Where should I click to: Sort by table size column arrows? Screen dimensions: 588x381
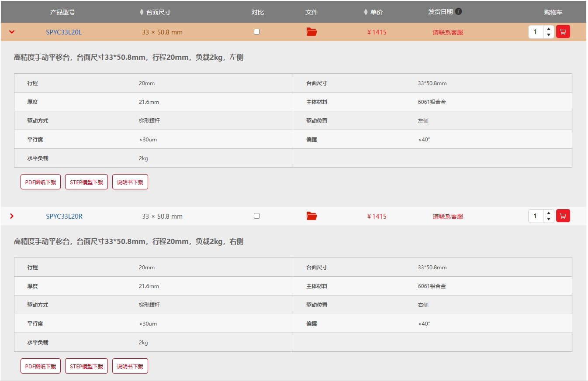[142, 12]
